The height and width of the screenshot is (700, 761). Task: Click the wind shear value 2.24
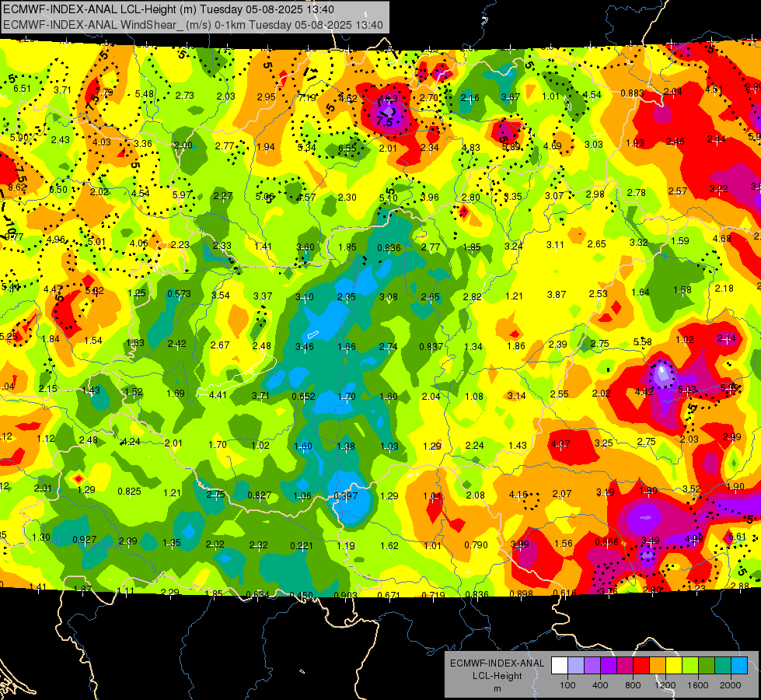coord(475,446)
